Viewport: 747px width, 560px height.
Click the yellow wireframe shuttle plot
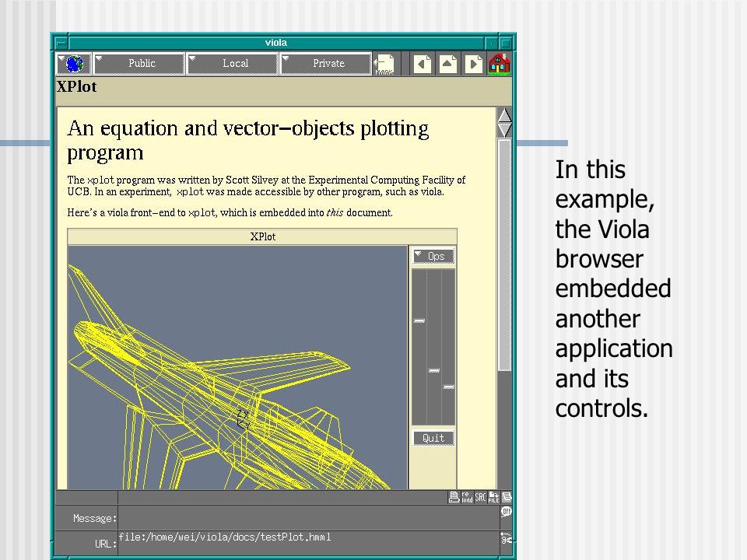click(x=238, y=368)
